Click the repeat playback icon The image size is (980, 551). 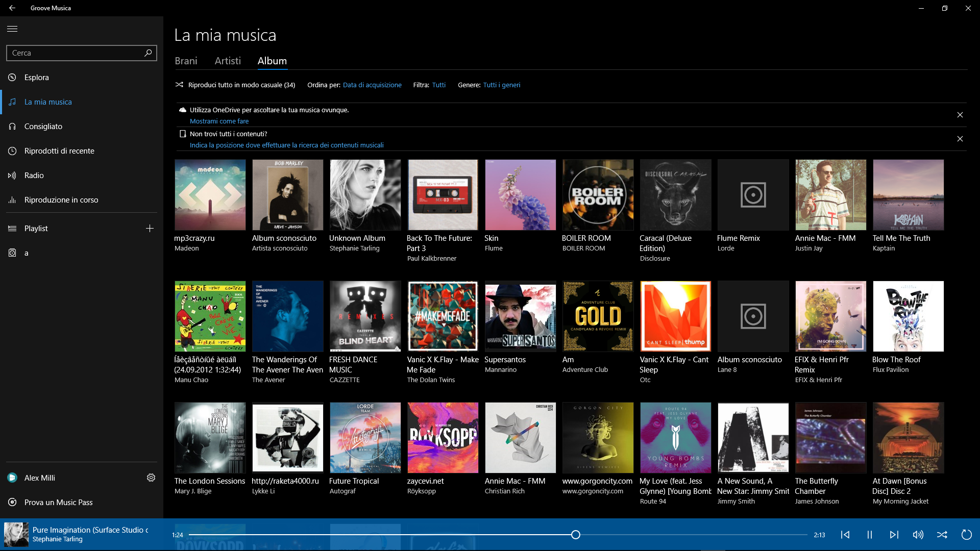(967, 535)
